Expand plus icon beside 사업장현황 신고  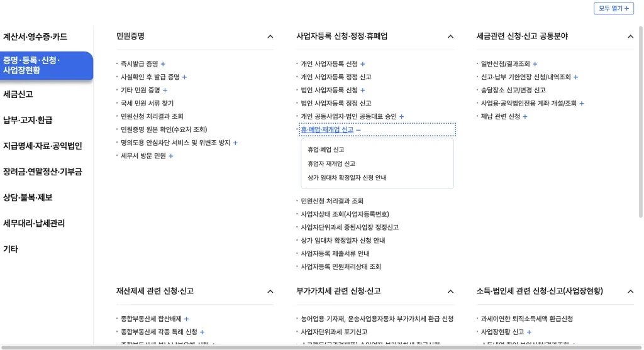529,332
